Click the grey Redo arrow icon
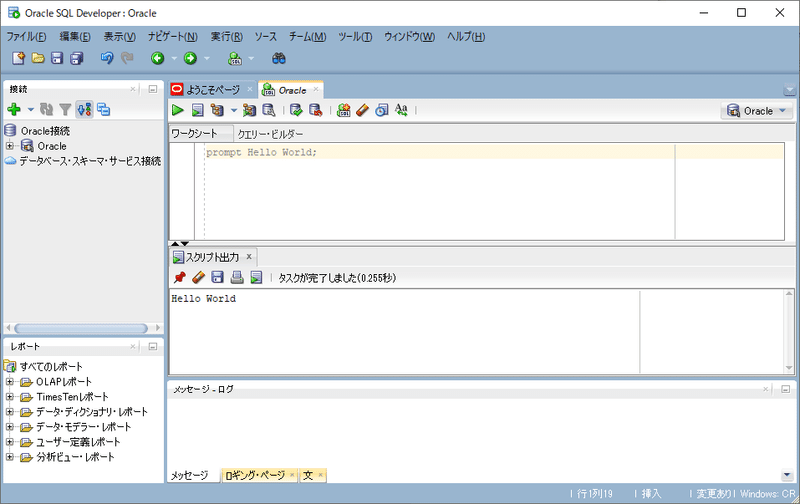The height and width of the screenshot is (504, 800). click(127, 58)
